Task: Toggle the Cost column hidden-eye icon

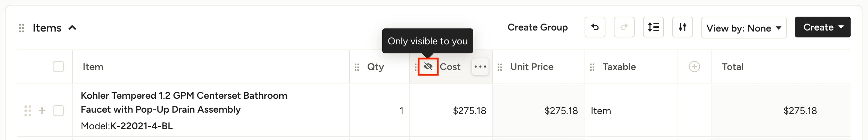Action: (x=428, y=67)
